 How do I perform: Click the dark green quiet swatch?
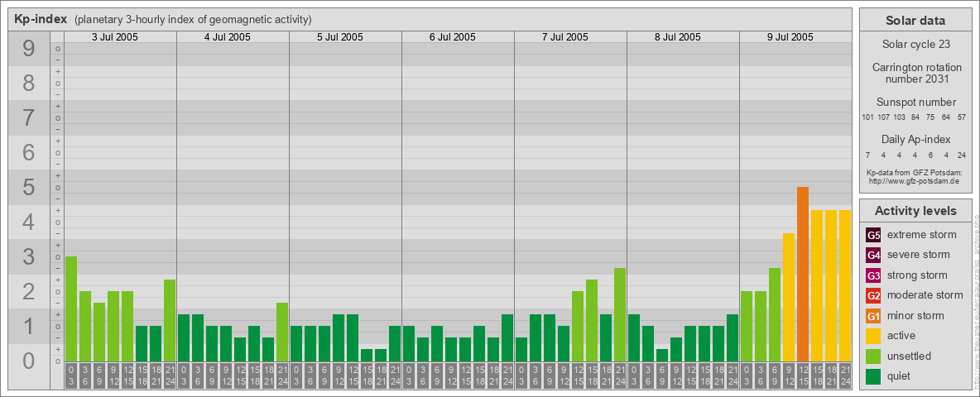pos(873,375)
